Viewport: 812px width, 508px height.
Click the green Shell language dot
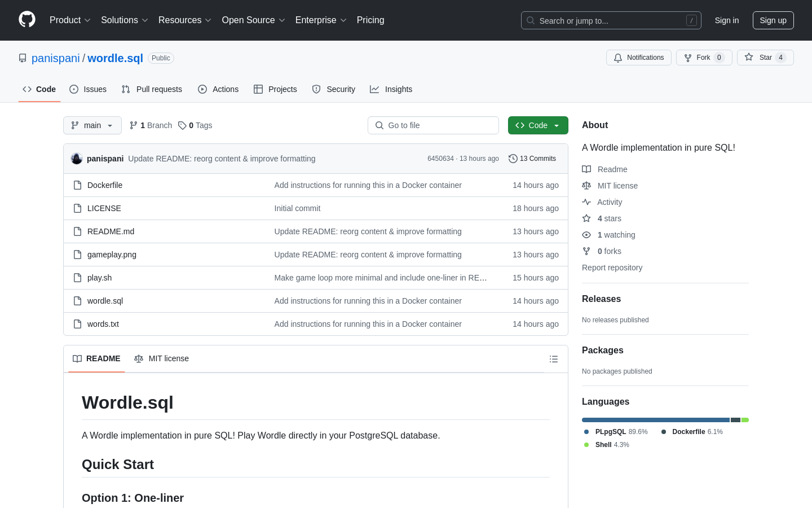[x=586, y=445]
